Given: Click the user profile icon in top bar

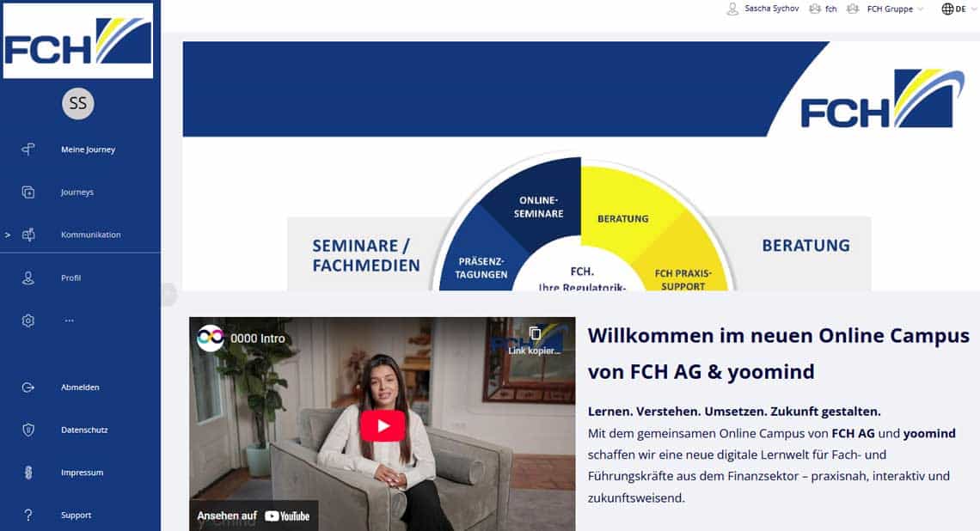Looking at the screenshot, I should pyautogui.click(x=732, y=9).
